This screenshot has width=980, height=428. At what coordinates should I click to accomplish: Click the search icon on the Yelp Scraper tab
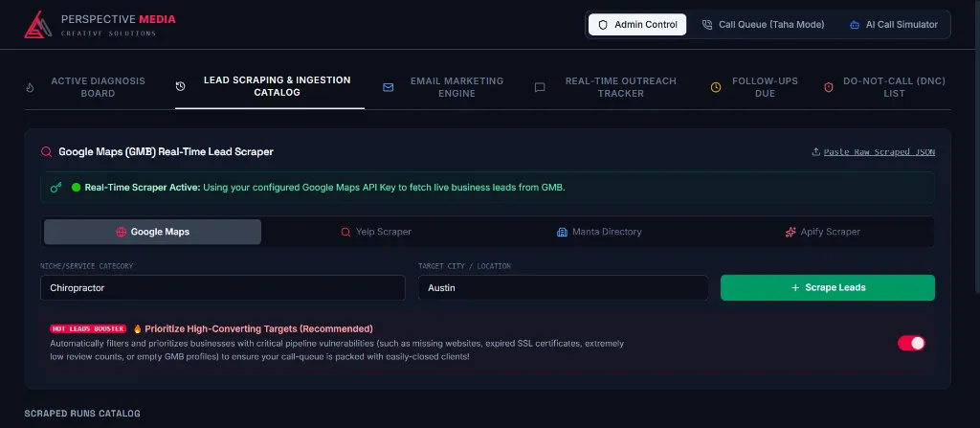(345, 232)
